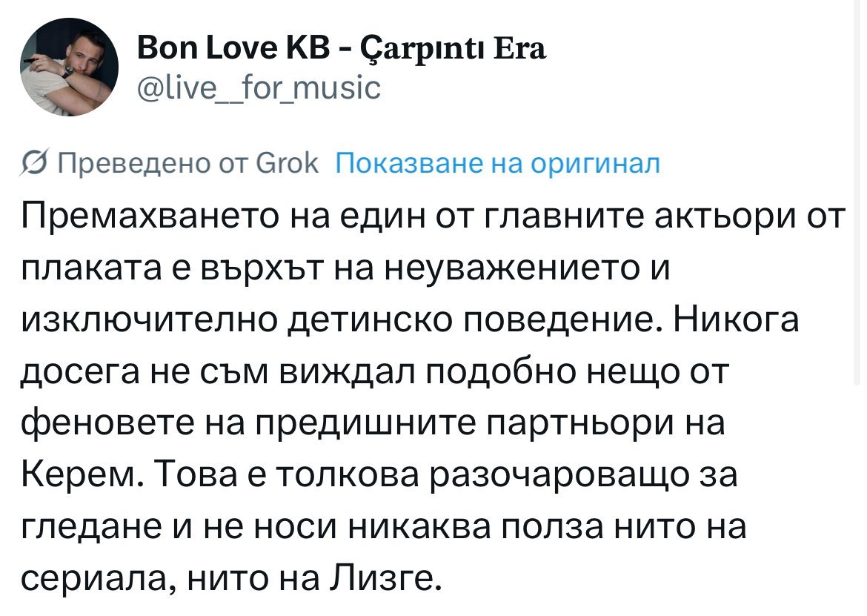The width and height of the screenshot is (867, 616).
Task: Open the @live__for_music handle
Action: [259, 88]
